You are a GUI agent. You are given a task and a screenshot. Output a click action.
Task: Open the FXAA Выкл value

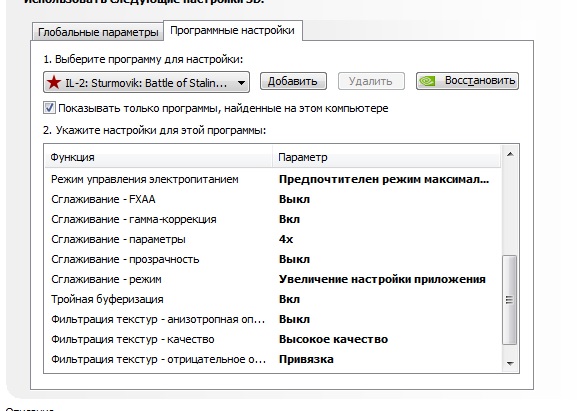tap(294, 199)
